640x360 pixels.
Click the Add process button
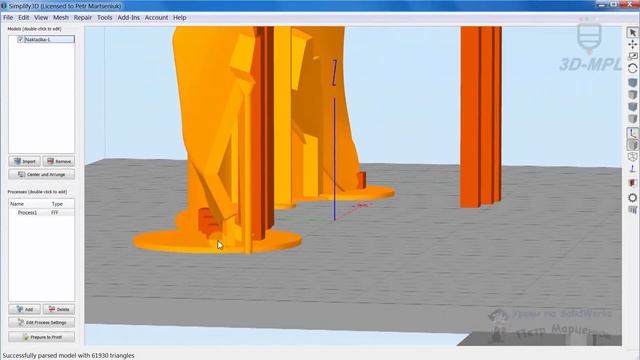pos(24,309)
